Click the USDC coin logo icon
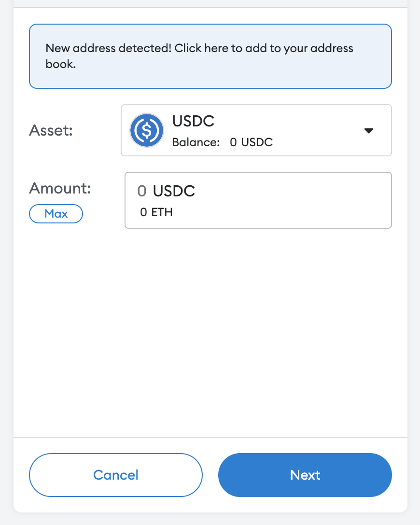 pyautogui.click(x=147, y=130)
